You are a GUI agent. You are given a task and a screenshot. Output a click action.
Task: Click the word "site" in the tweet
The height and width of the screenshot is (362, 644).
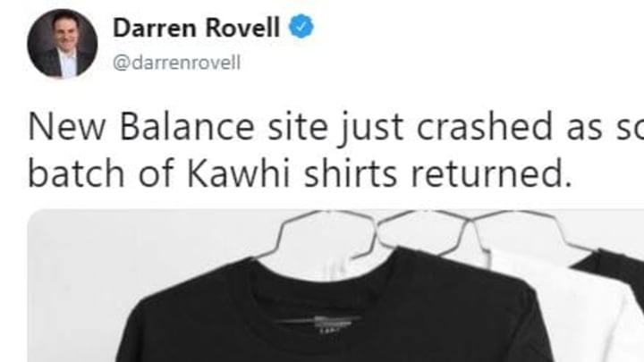click(298, 127)
